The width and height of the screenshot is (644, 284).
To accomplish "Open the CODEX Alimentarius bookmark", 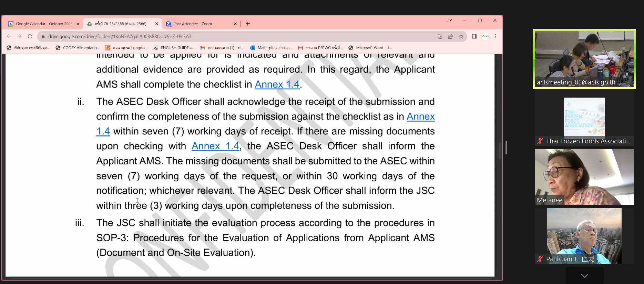I will (78, 48).
